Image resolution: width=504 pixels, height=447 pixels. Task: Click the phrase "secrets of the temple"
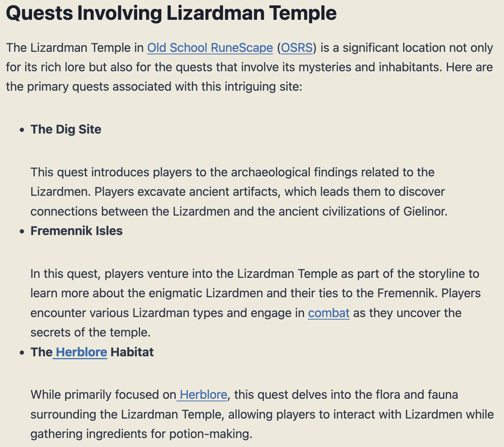(x=90, y=332)
